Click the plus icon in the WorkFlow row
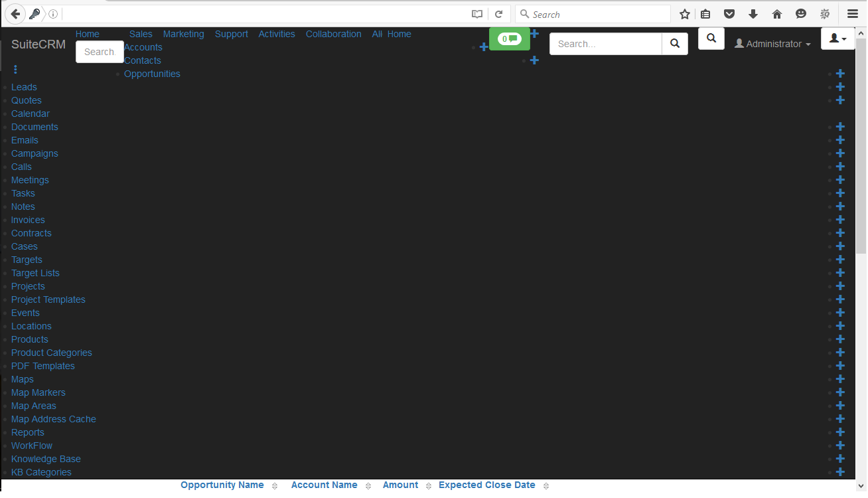 coord(840,446)
